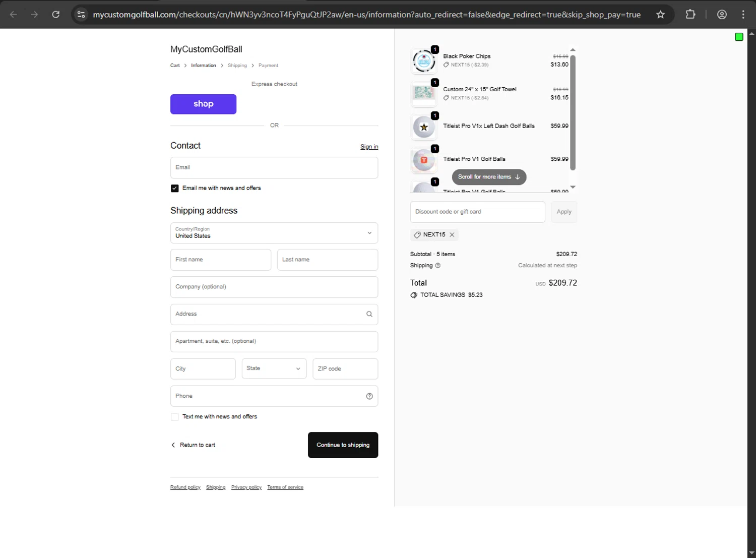Open the Terms of service link
The image size is (756, 558).
click(x=285, y=487)
